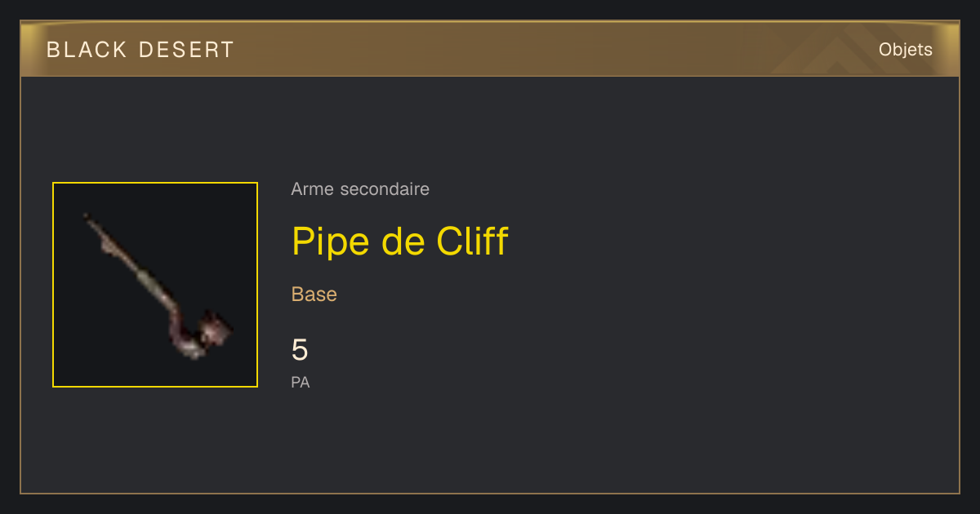This screenshot has height=514, width=980.
Task: Open the BLACK DESERT header title
Action: (x=140, y=50)
